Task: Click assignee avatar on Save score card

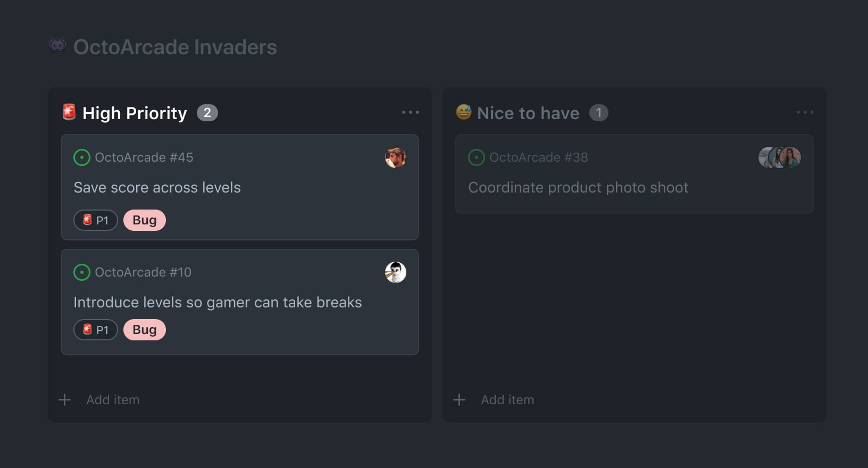Action: [x=395, y=157]
